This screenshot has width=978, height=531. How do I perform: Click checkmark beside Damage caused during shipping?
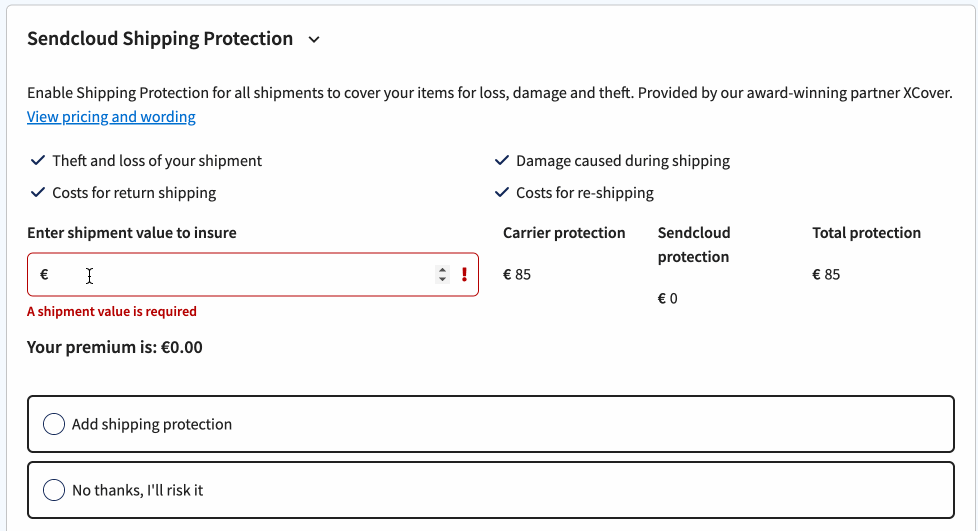pyautogui.click(x=501, y=160)
